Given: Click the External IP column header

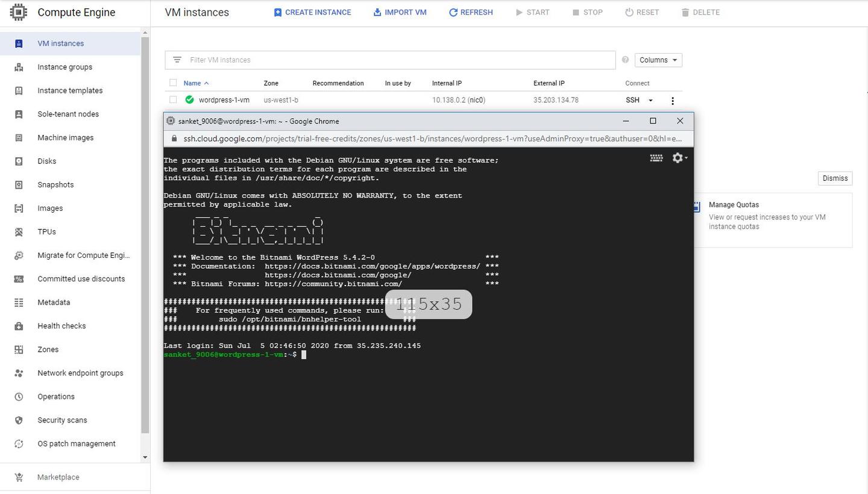Looking at the screenshot, I should (549, 83).
